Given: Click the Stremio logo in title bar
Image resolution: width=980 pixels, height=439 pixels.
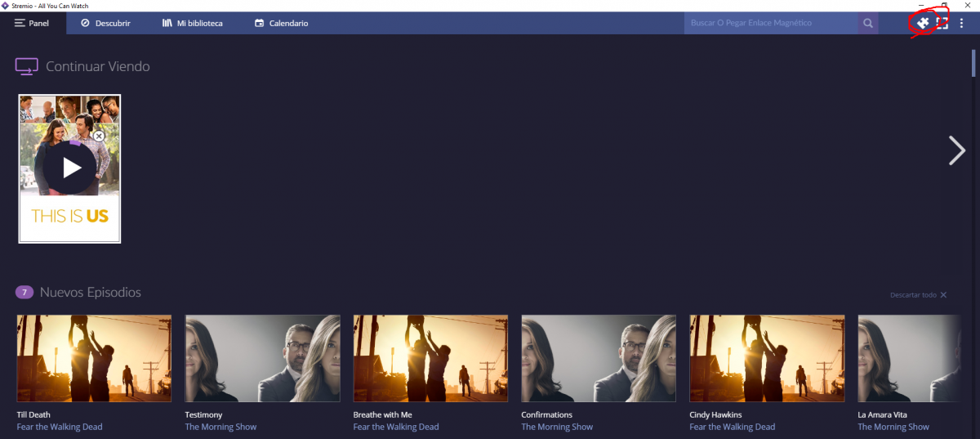Looking at the screenshot, I should click(5, 6).
